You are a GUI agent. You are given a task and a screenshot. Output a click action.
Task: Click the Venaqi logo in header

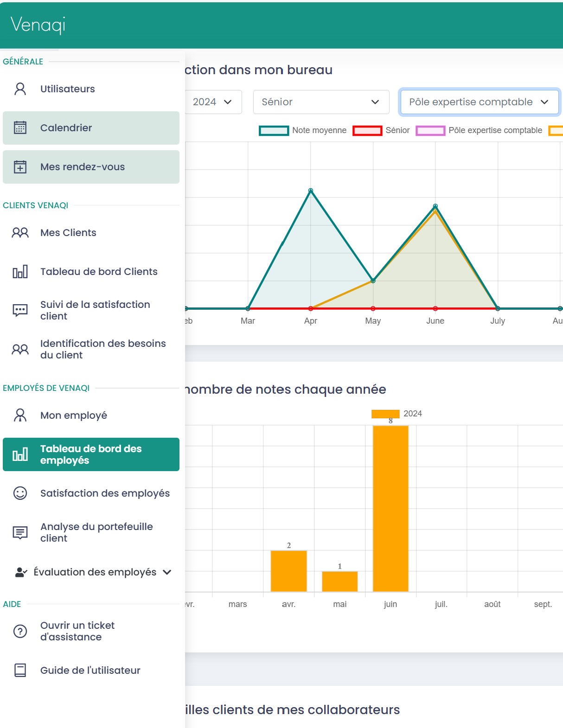pos(38,25)
